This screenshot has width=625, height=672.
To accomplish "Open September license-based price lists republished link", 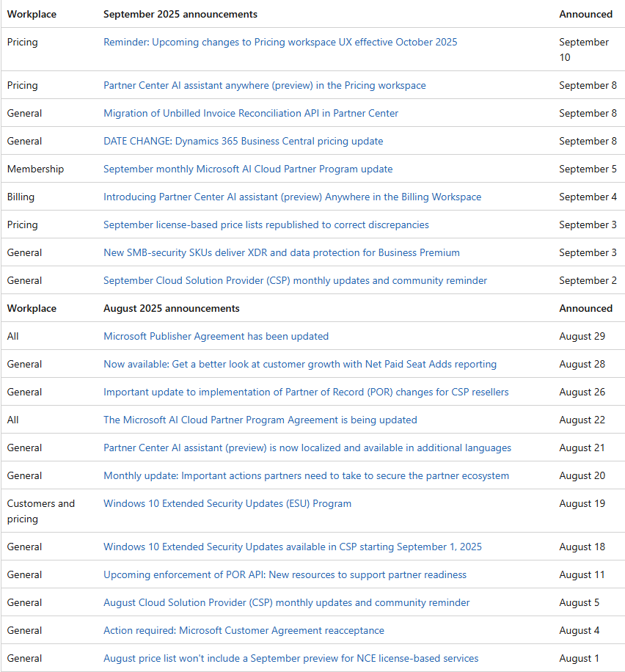I will click(x=266, y=225).
